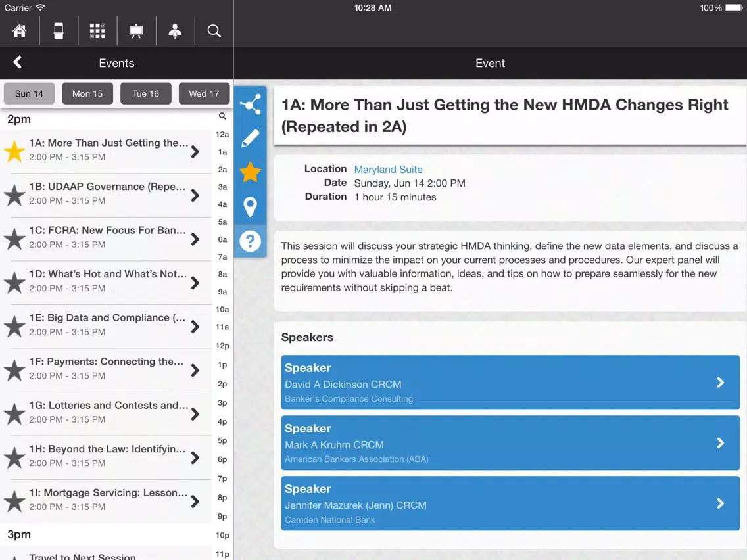Screen dimensions: 747x560
Task: Tap the pencil notes icon
Action: point(250,139)
